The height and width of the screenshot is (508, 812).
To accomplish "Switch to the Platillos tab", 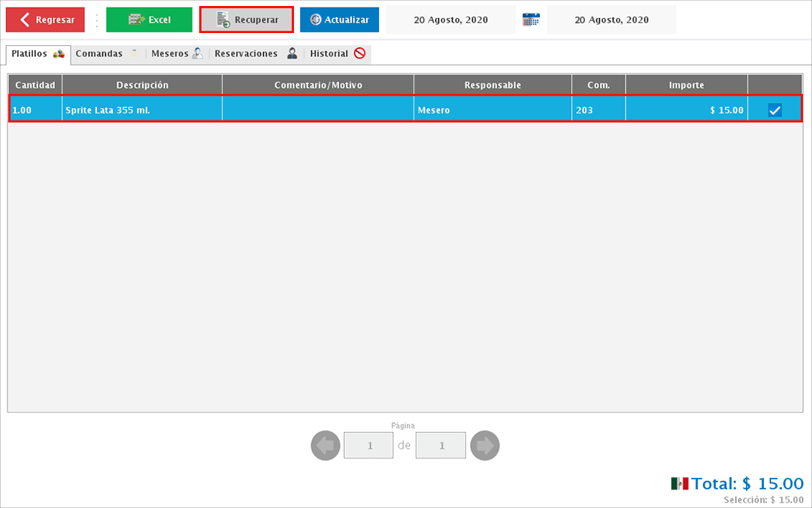I will tap(38, 54).
